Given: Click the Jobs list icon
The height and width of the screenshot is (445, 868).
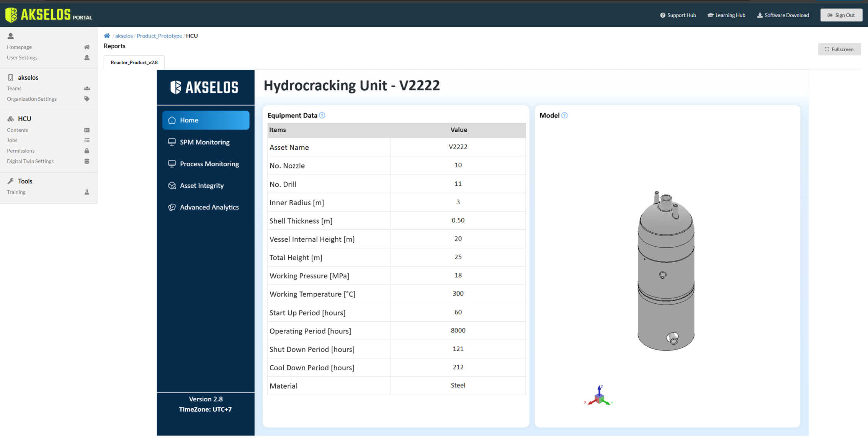Looking at the screenshot, I should (x=87, y=140).
